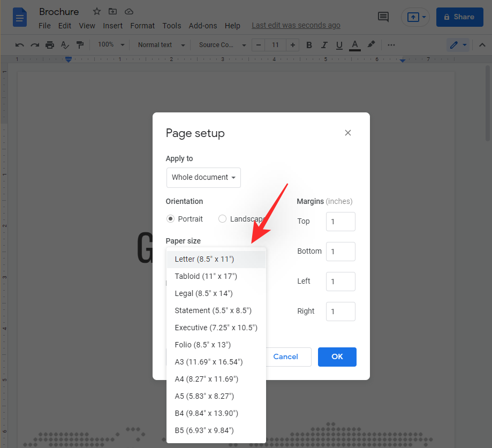This screenshot has width=492, height=448.
Task: Open the Whole document apply-to dropdown
Action: point(203,178)
